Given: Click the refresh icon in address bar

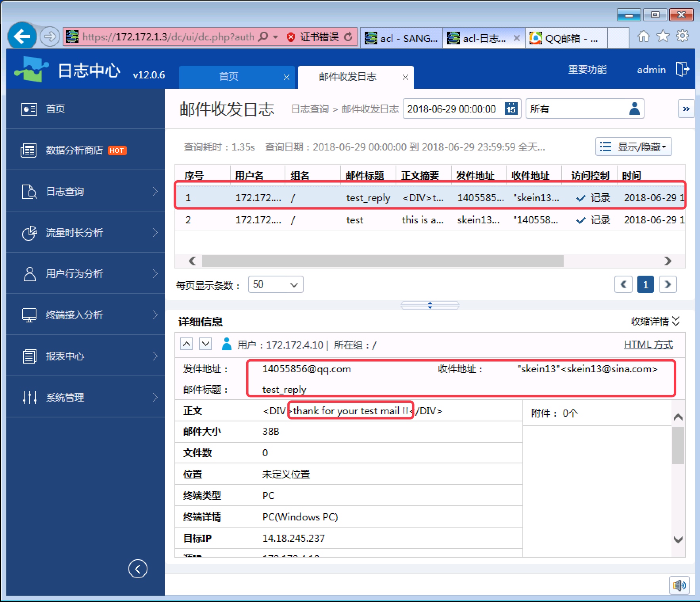Looking at the screenshot, I should tap(348, 37).
